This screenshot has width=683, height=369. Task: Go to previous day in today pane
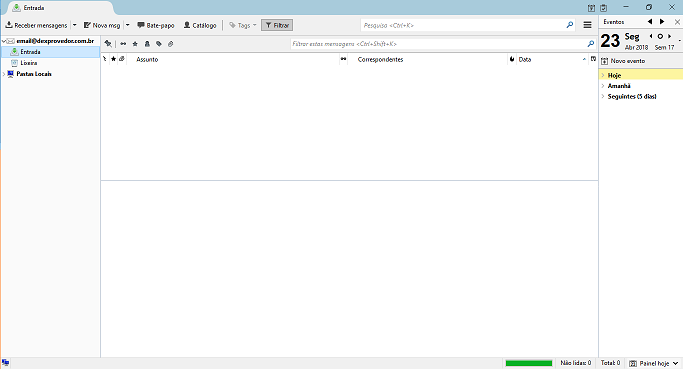651,36
